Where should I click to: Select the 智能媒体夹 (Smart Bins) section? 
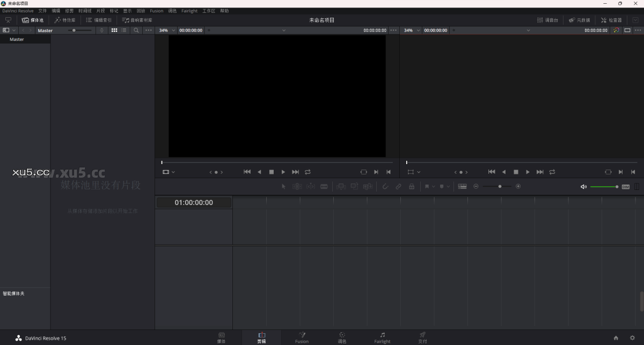[13, 293]
